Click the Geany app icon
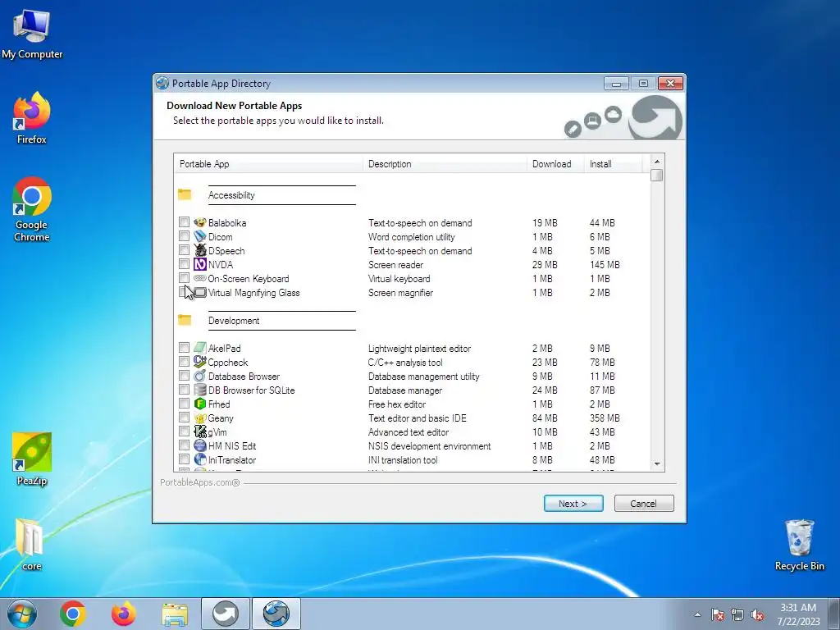Viewport: 840px width, 630px height. (200, 418)
